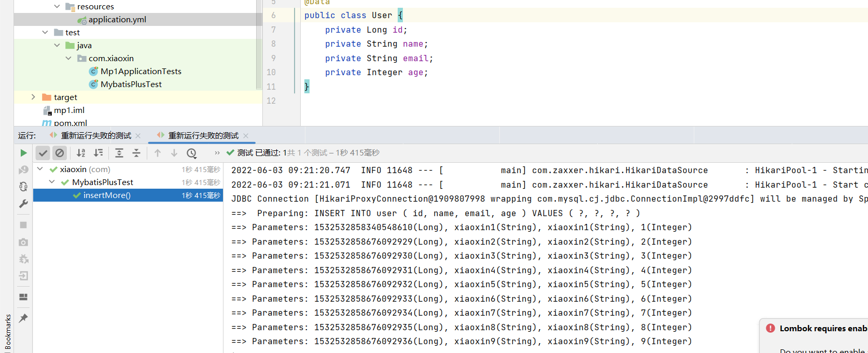
Task: Rerun tests with the green play button
Action: click(x=23, y=153)
